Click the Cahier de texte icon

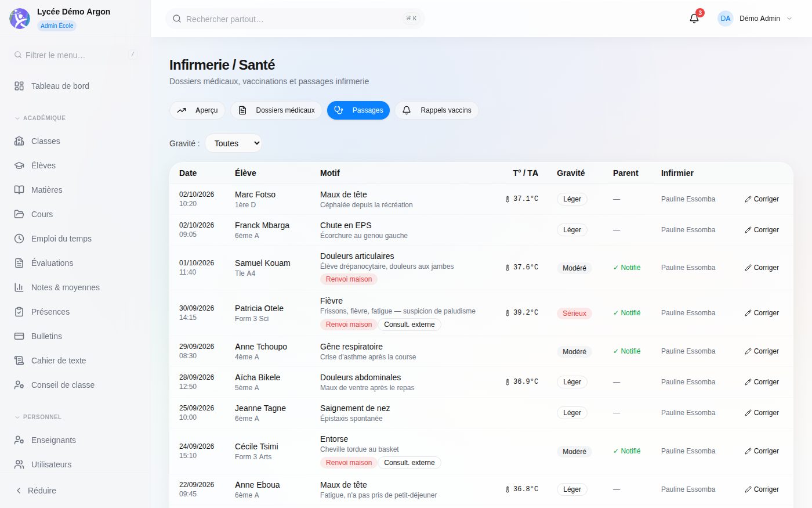(x=19, y=361)
